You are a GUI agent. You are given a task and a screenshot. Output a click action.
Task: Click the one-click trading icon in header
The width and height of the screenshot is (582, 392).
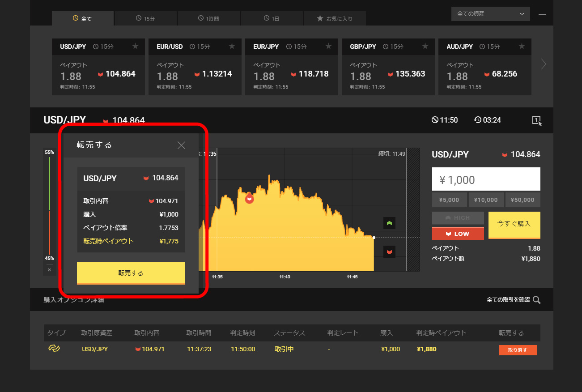pyautogui.click(x=537, y=120)
